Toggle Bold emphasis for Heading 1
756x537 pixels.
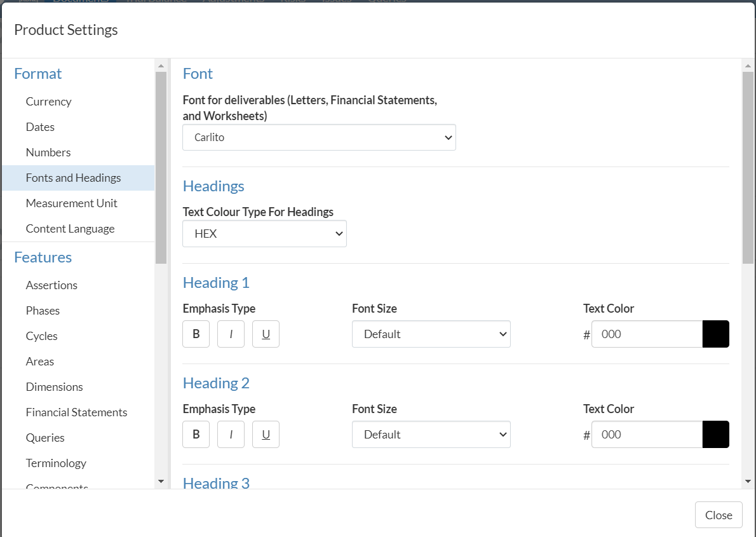[x=196, y=334]
